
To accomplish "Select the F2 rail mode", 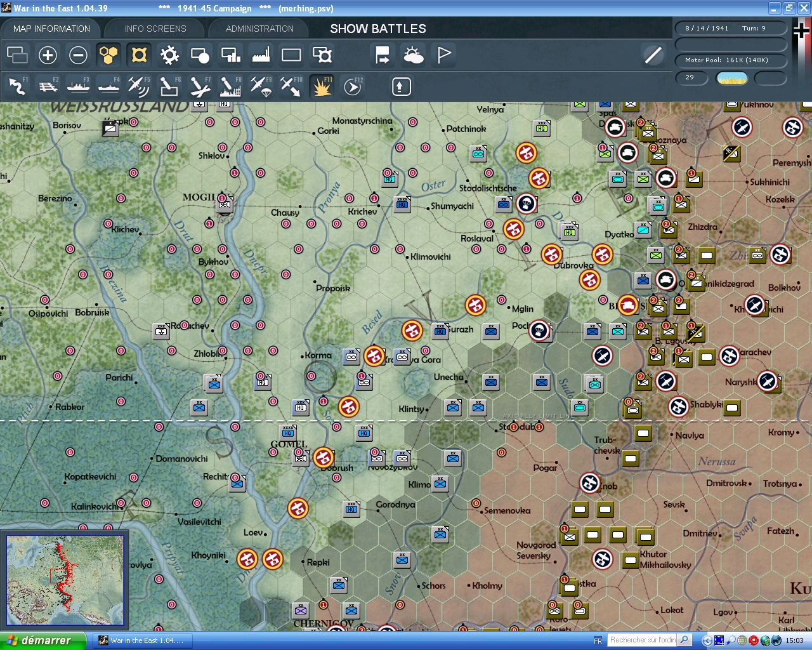I will [48, 86].
